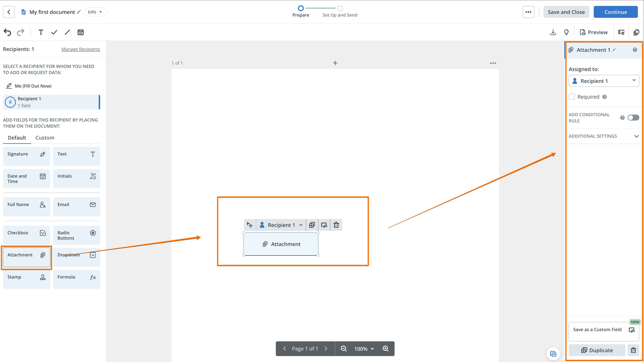Click the undo arrow icon
644x362 pixels.
8,32
